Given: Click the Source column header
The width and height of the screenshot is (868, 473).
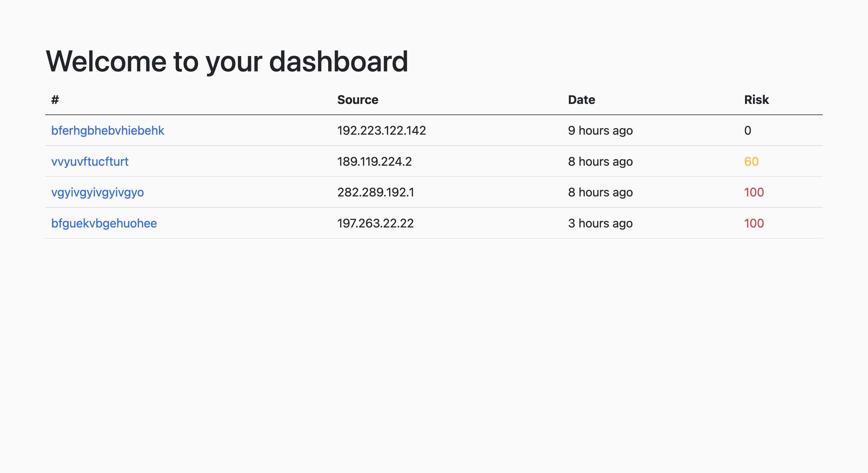Looking at the screenshot, I should point(357,100).
